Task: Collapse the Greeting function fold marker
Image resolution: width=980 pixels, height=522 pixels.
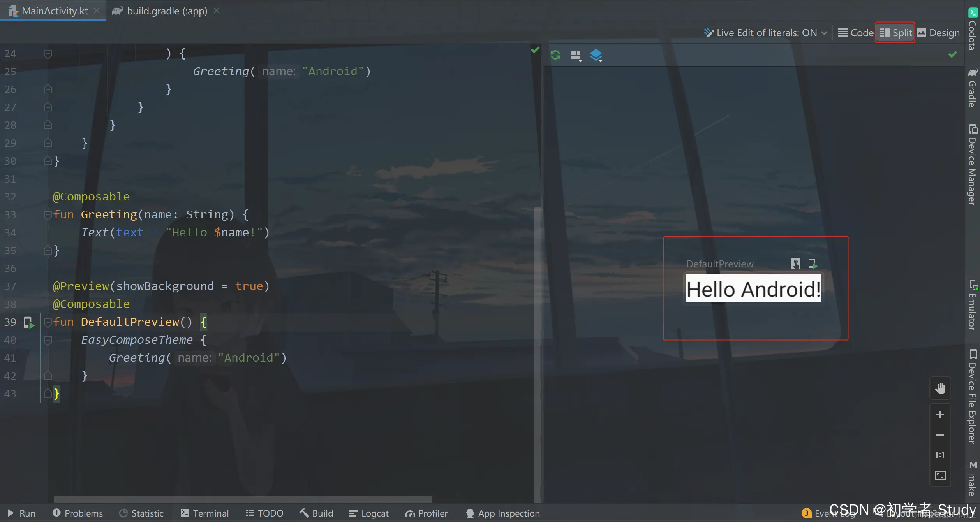Action: 48,214
